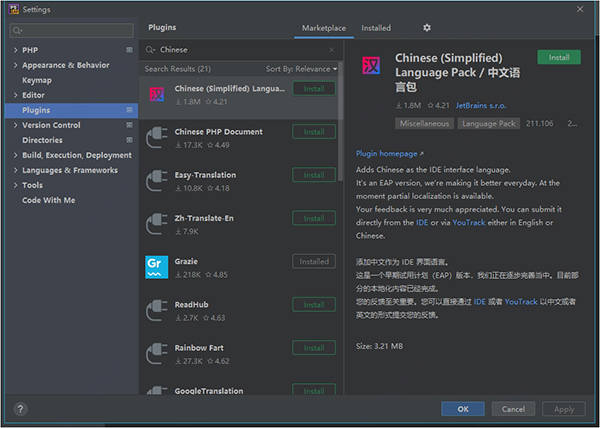600x428 pixels.
Task: Expand the Appearance & Behavior tree node
Action: [15, 65]
